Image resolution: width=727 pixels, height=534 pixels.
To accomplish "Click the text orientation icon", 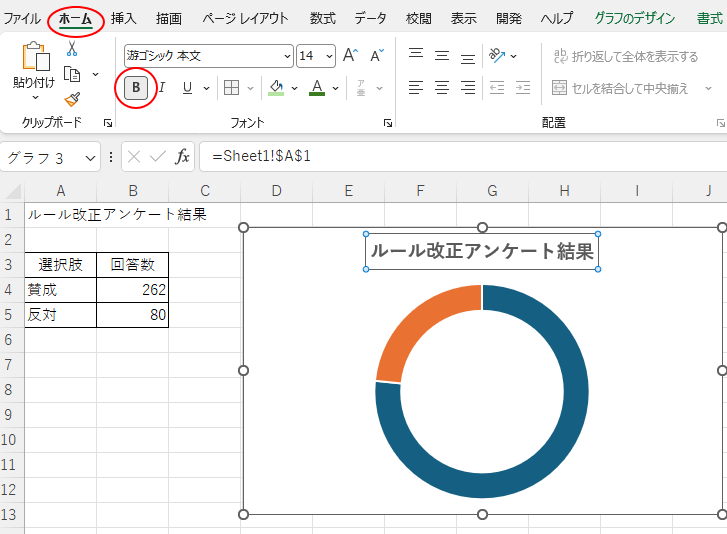I will coord(497,56).
